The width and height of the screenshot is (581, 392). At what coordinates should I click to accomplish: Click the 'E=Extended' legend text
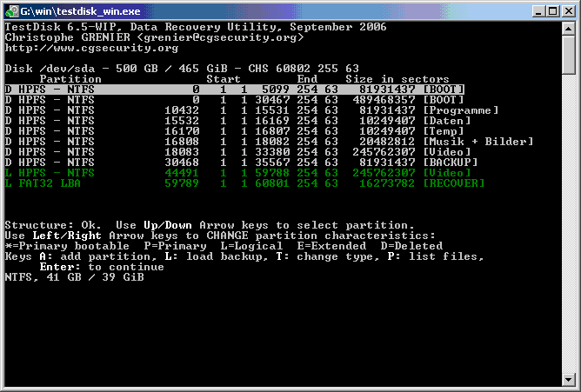[x=331, y=246]
